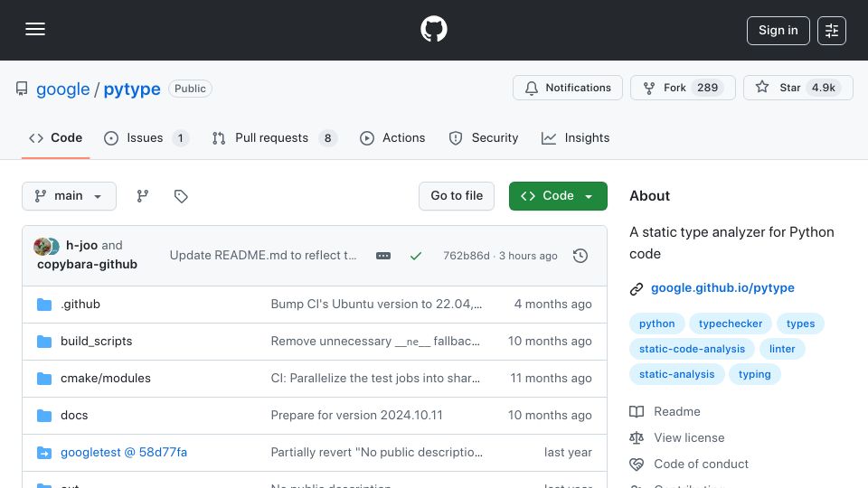Click the Issues count badge 1

(181, 138)
